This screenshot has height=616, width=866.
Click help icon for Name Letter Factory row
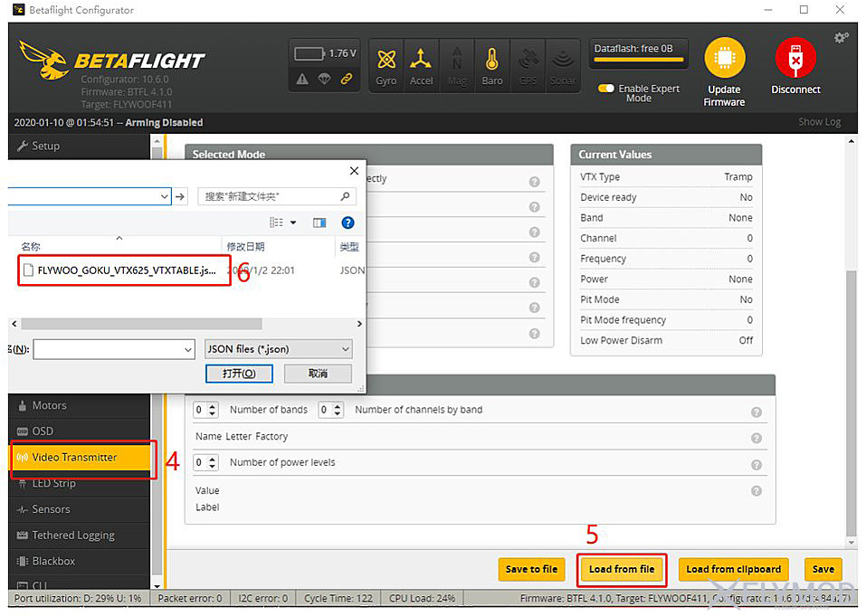[757, 439]
